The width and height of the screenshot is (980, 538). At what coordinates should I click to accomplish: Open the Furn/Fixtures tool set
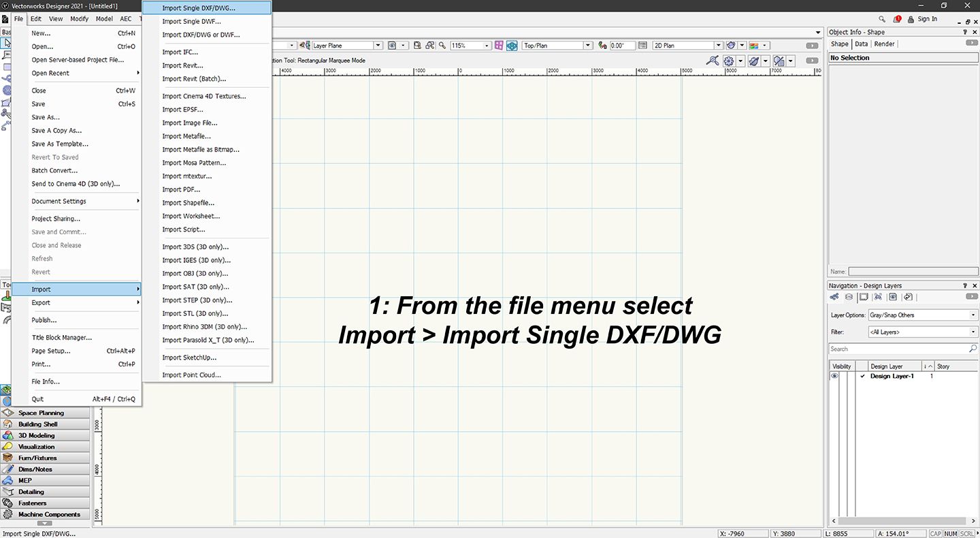coord(45,458)
